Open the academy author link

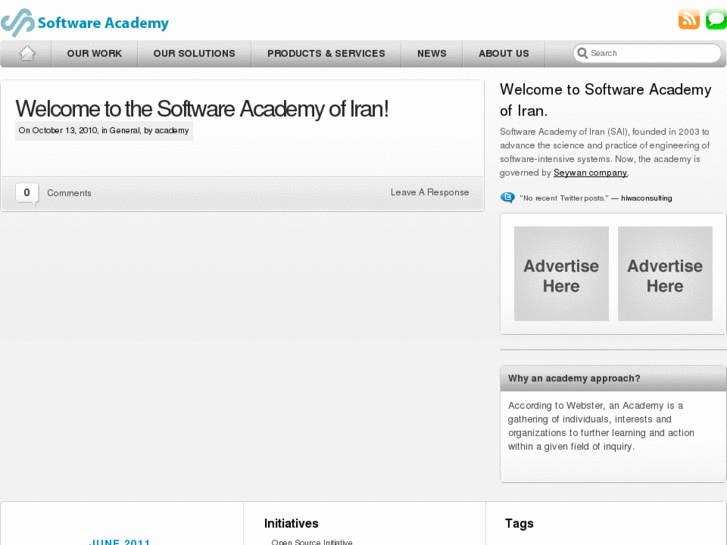tap(172, 130)
